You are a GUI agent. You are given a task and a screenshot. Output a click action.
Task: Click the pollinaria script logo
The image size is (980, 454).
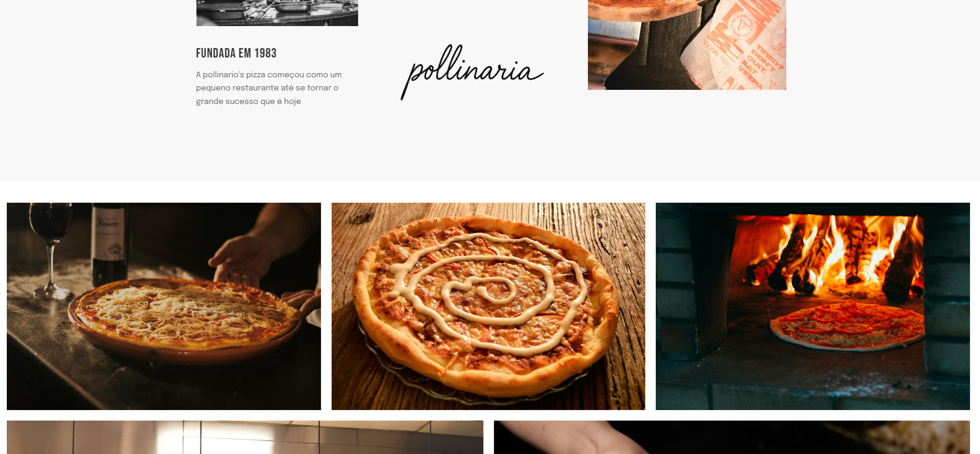[472, 72]
